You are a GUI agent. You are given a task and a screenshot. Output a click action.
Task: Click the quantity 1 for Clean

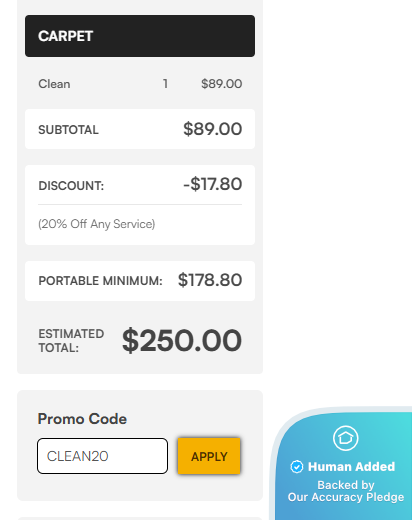[x=165, y=84]
